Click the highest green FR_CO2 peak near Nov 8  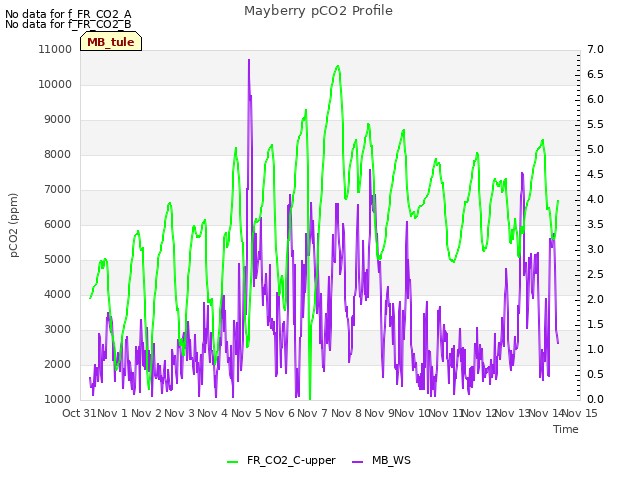click(338, 66)
